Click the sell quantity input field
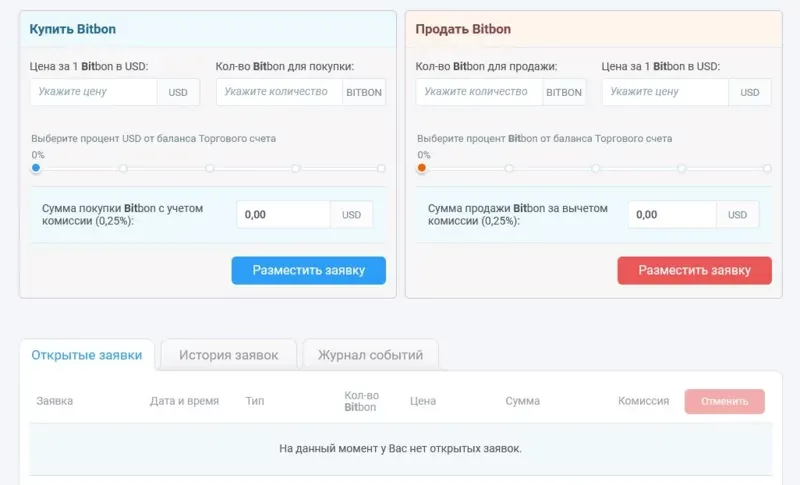800x485 pixels. [x=479, y=92]
